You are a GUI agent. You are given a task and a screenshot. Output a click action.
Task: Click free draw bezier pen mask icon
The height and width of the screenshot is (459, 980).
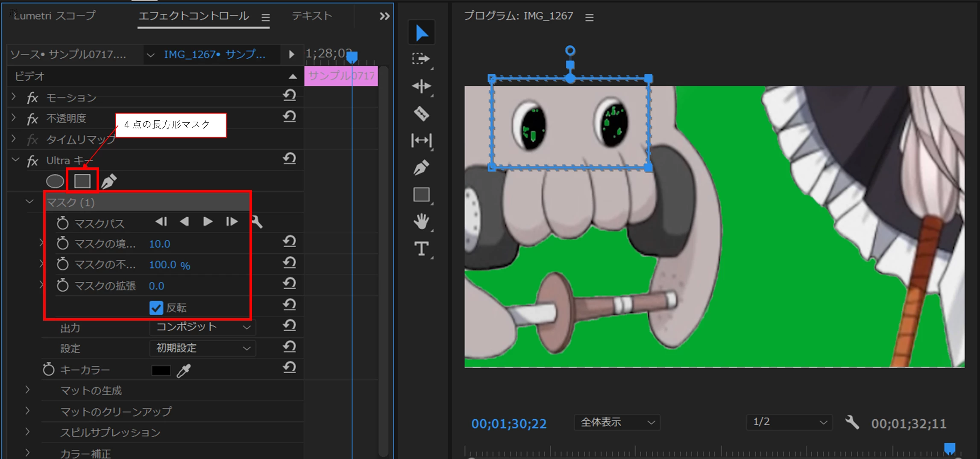(x=109, y=181)
